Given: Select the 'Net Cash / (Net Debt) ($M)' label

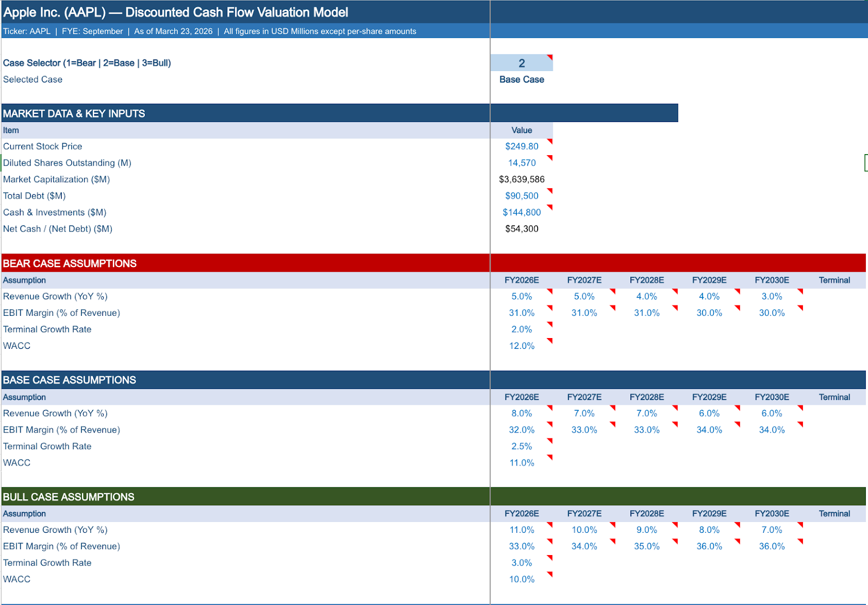Looking at the screenshot, I should (58, 229).
